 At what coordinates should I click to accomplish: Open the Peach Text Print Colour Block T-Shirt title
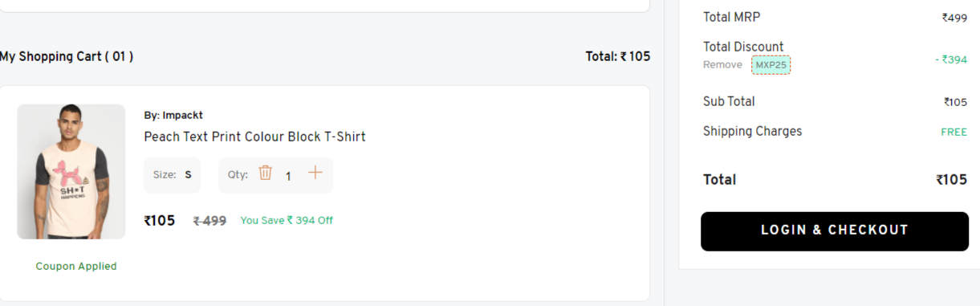[x=254, y=137]
